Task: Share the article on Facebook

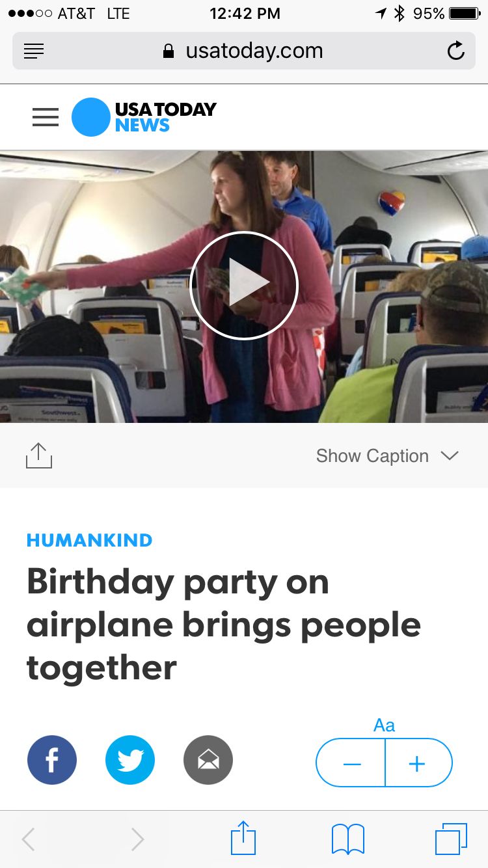Action: (52, 760)
